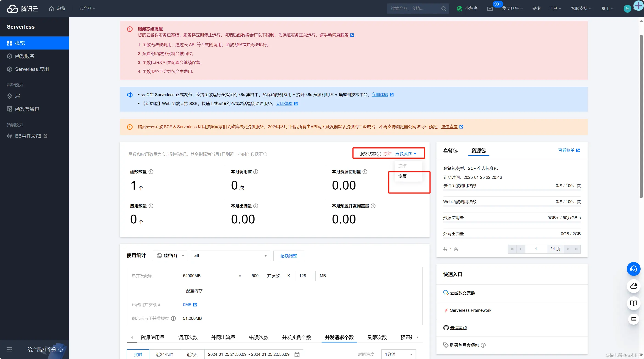Click the info icon next to 服务状态

(x=379, y=154)
